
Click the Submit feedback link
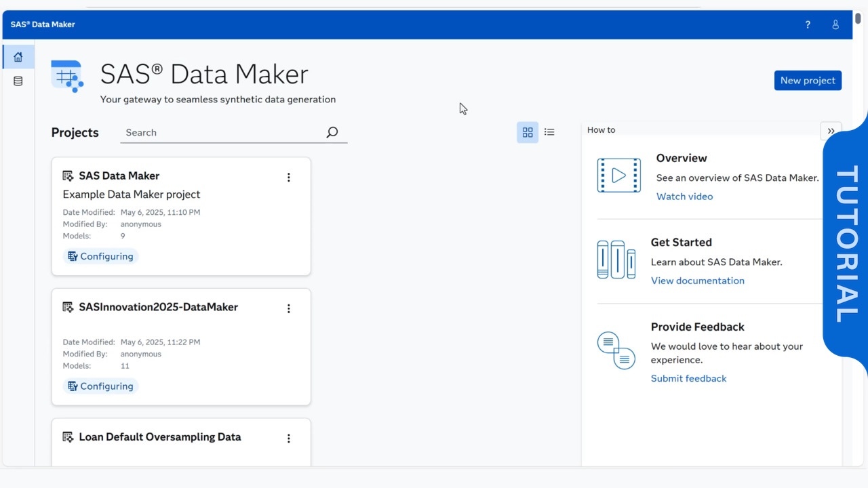(688, 378)
